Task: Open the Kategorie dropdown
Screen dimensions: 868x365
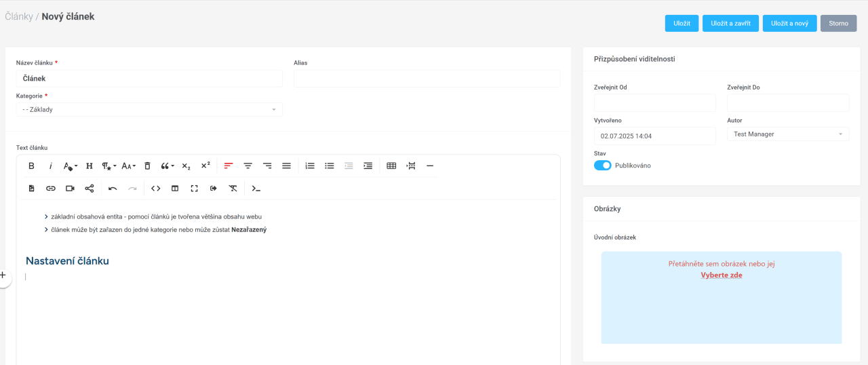Action: click(149, 109)
